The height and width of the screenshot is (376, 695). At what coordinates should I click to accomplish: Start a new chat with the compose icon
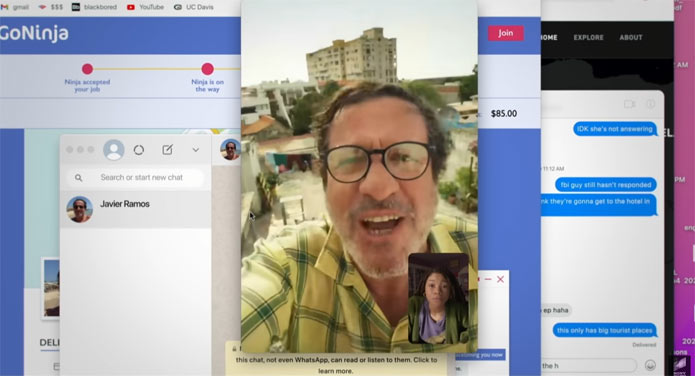tap(167, 150)
